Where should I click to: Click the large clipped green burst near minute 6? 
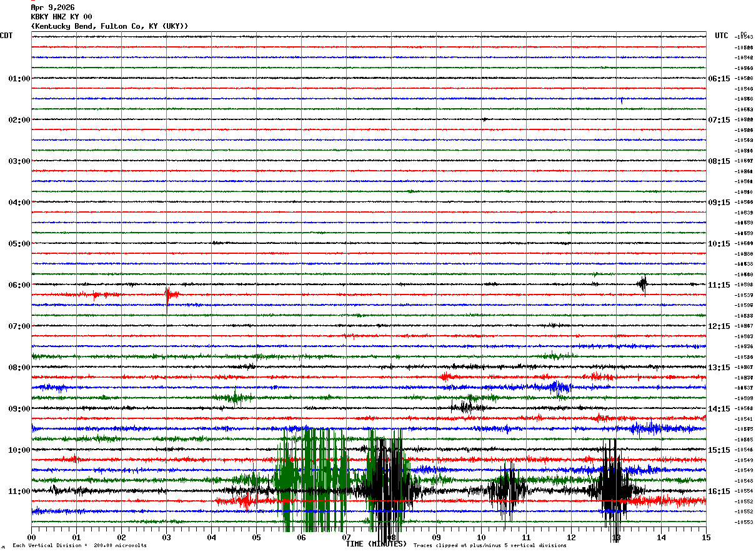pos(311,479)
